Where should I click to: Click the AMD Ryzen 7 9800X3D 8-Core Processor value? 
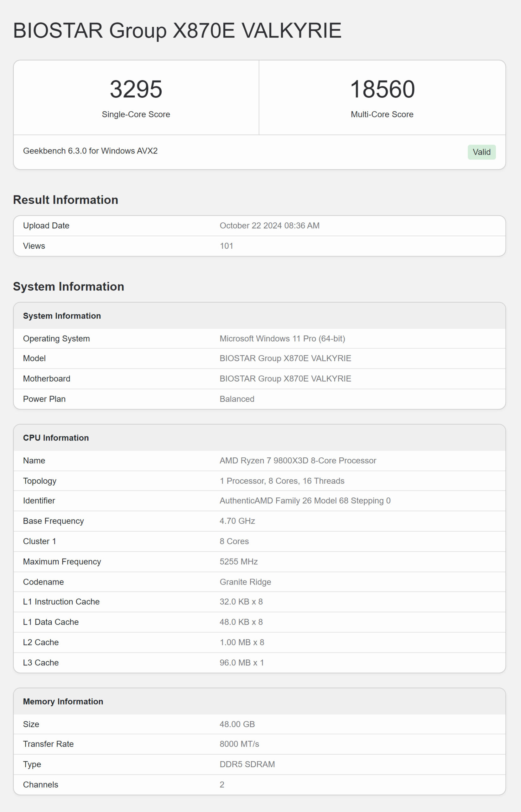coord(298,461)
